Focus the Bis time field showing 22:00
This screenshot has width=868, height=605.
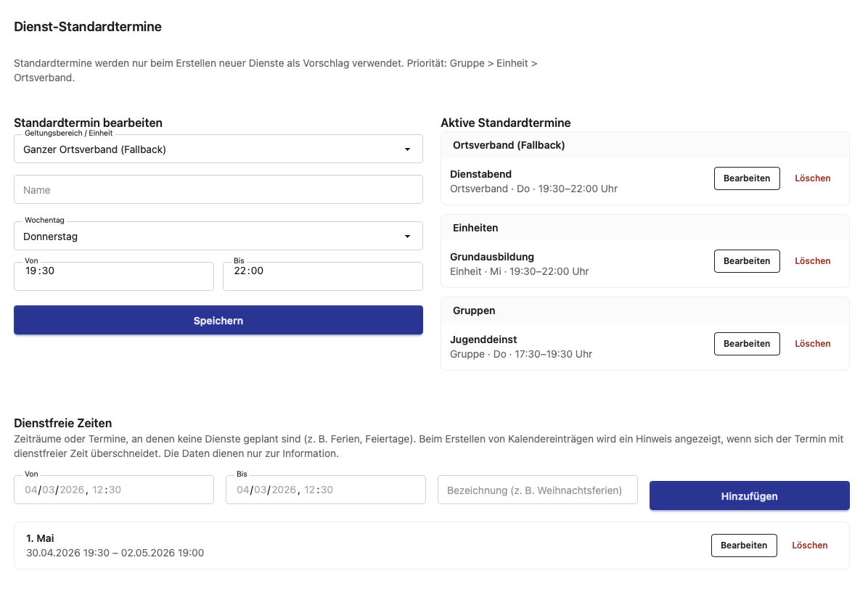coord(322,276)
